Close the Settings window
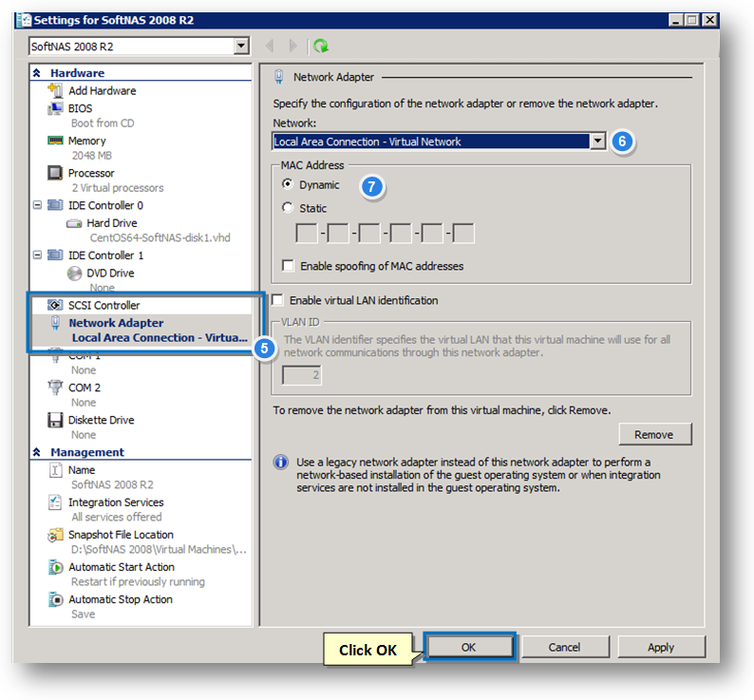Image resolution: width=754 pixels, height=700 pixels. (x=709, y=20)
